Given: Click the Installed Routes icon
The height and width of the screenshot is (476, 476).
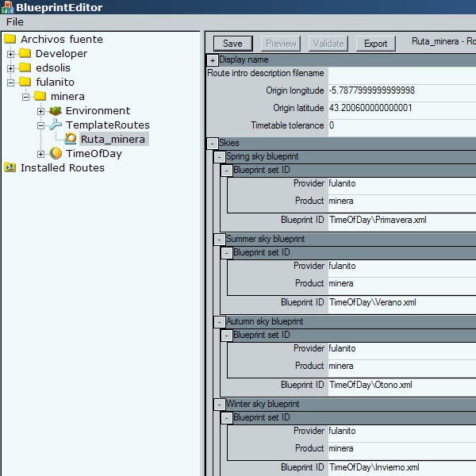Looking at the screenshot, I should coord(10,168).
